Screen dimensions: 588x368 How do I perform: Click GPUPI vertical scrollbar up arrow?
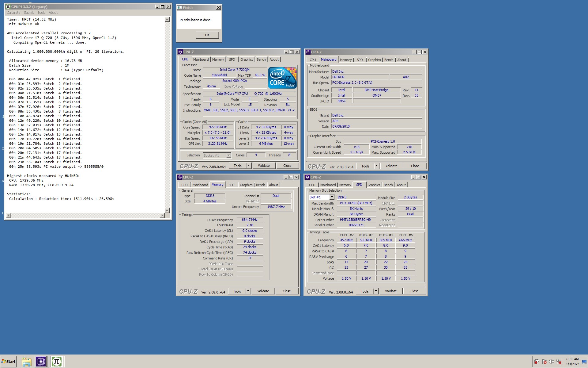167,19
